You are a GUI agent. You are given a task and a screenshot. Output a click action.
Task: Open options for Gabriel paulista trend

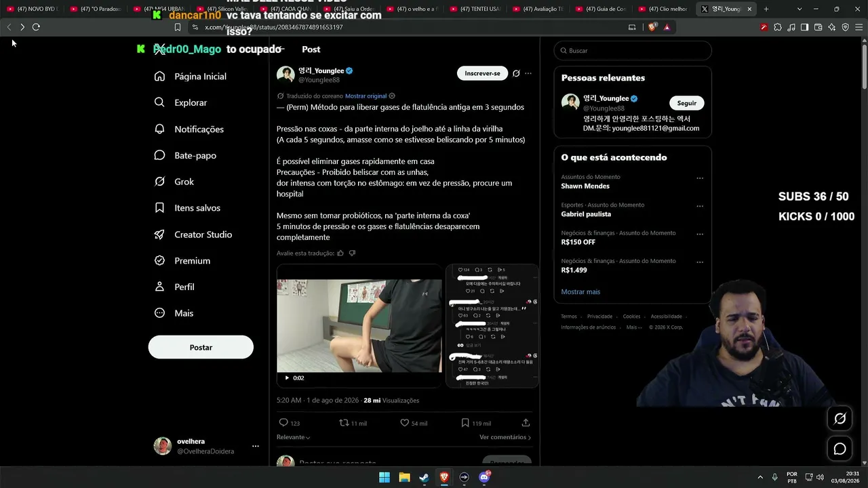pos(700,206)
